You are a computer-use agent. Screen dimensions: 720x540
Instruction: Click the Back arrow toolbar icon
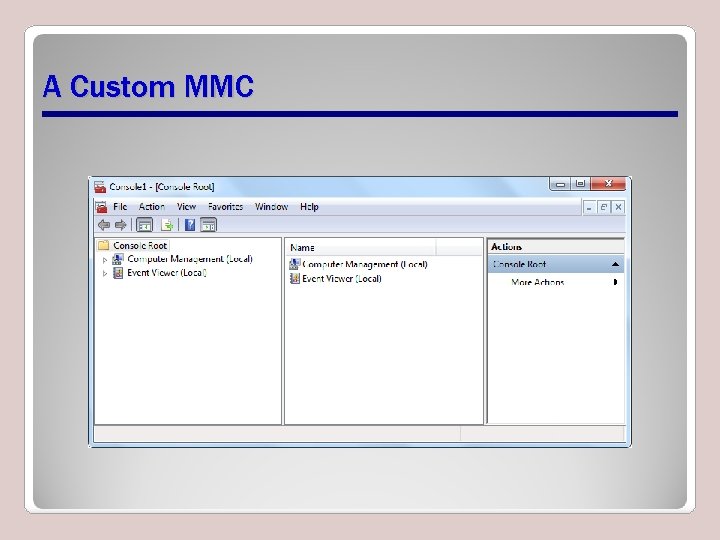coord(104,225)
